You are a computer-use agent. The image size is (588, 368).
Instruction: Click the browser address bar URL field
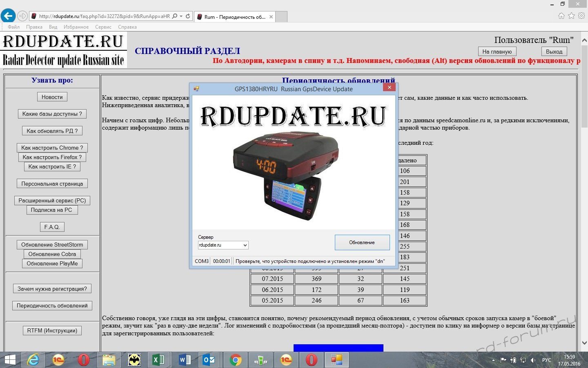pyautogui.click(x=104, y=16)
